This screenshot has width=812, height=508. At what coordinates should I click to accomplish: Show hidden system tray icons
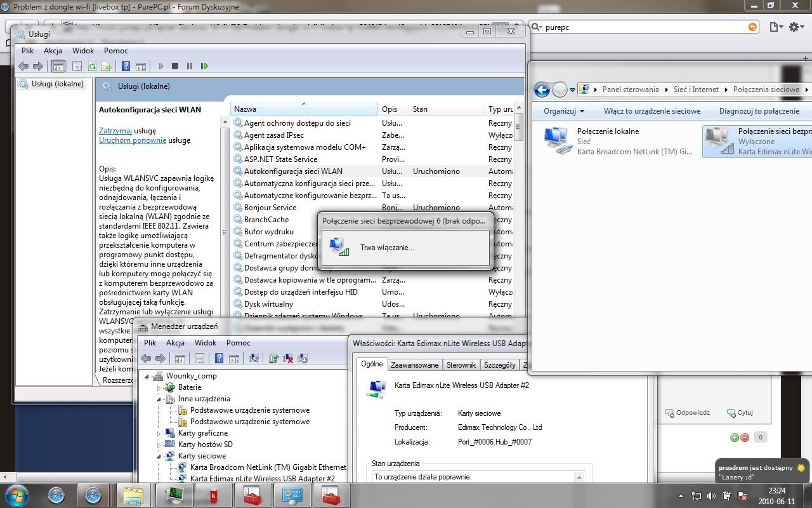click(x=681, y=496)
